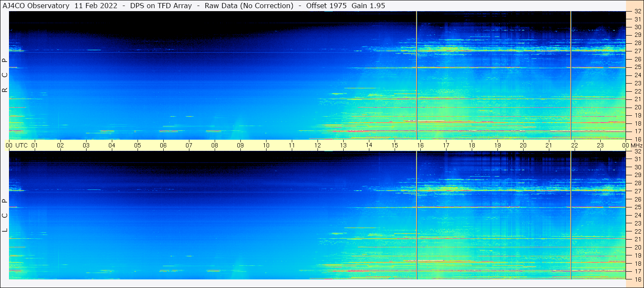644x288 pixels.
Task: Click hour label 13 on time axis
Action: pos(343,145)
